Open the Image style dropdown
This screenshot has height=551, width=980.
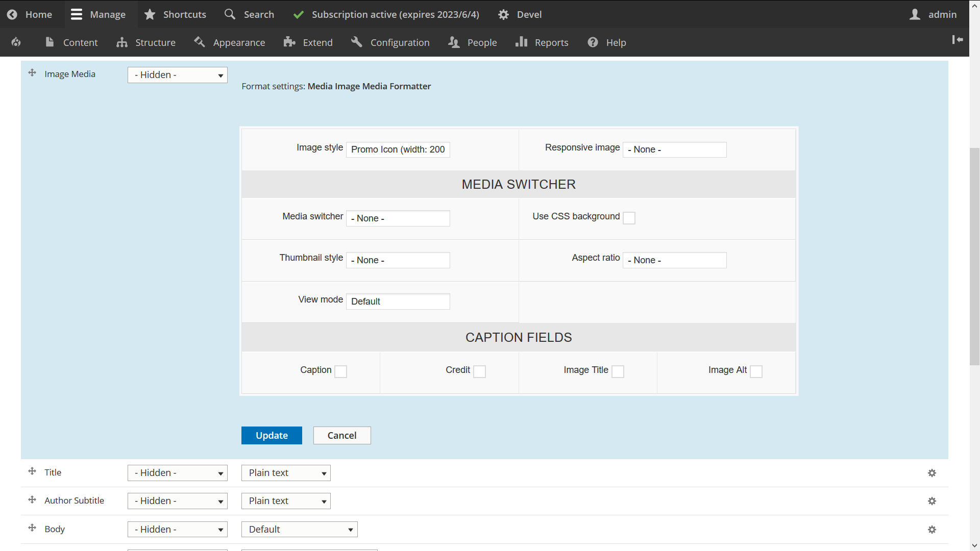pos(398,149)
